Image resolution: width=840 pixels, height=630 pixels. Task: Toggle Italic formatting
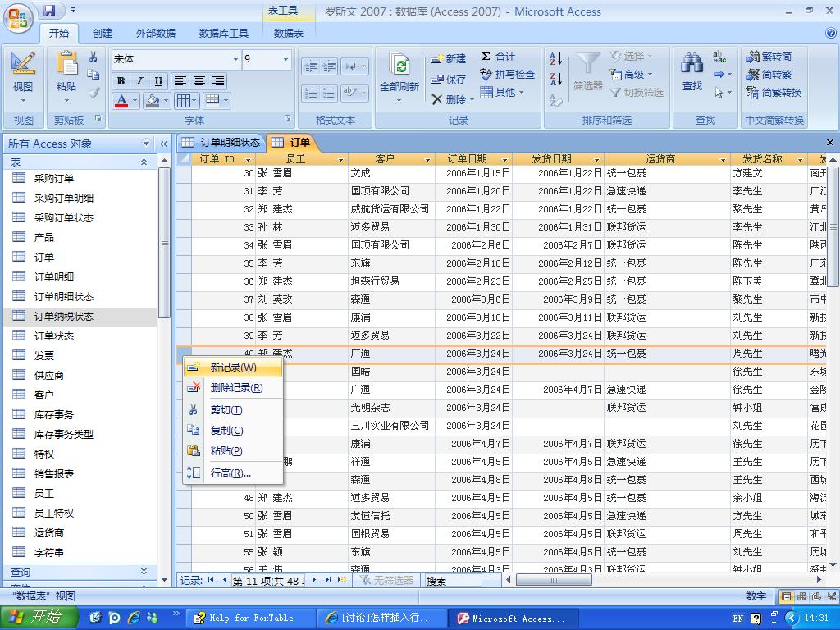tap(139, 81)
